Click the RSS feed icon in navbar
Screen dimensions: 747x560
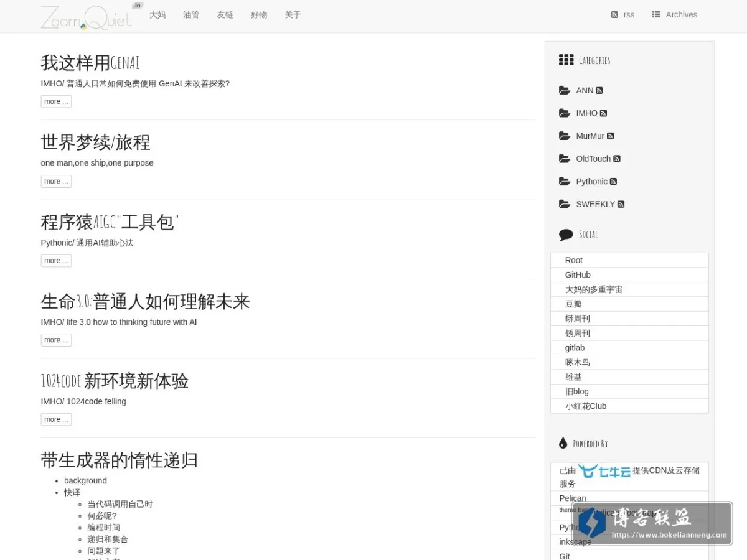[614, 15]
